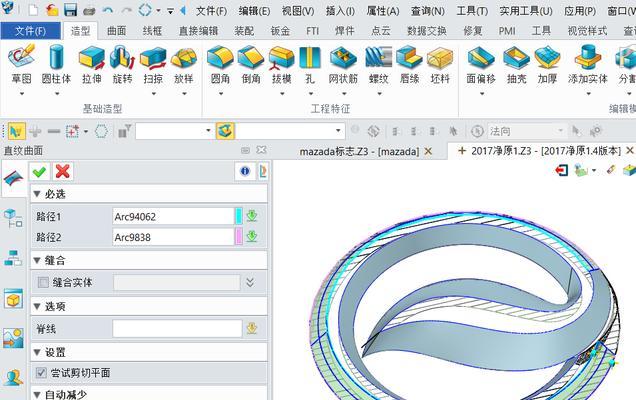Click the 抽壳 shell tool

517,65
